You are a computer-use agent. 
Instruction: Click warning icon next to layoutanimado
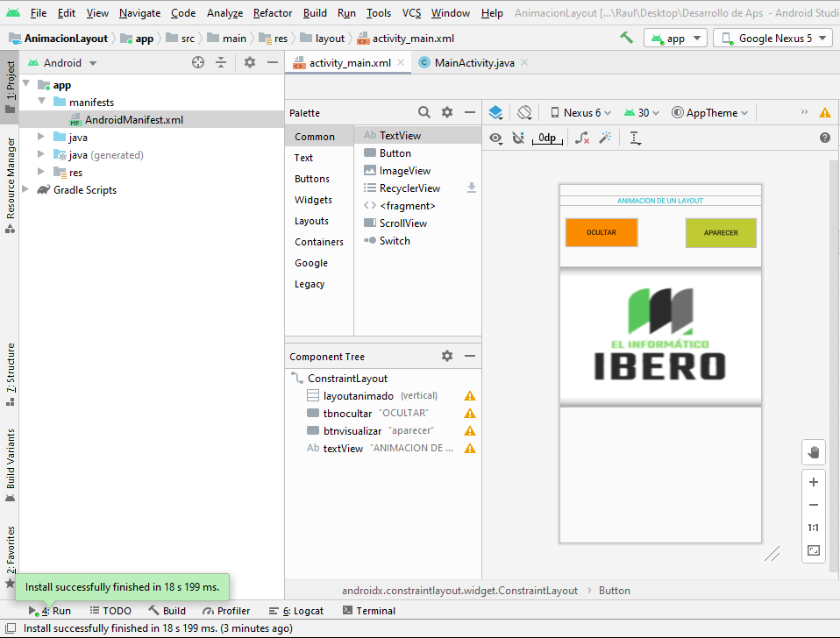(470, 396)
